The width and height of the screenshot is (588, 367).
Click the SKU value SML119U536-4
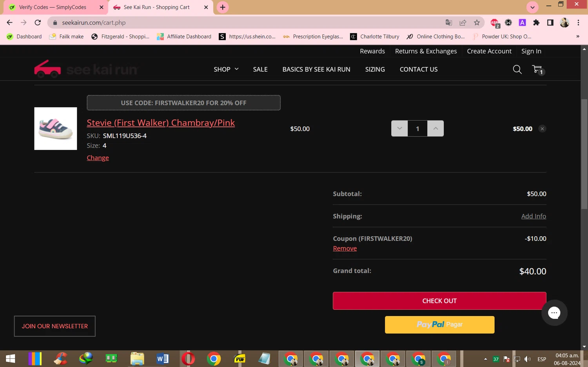(125, 136)
